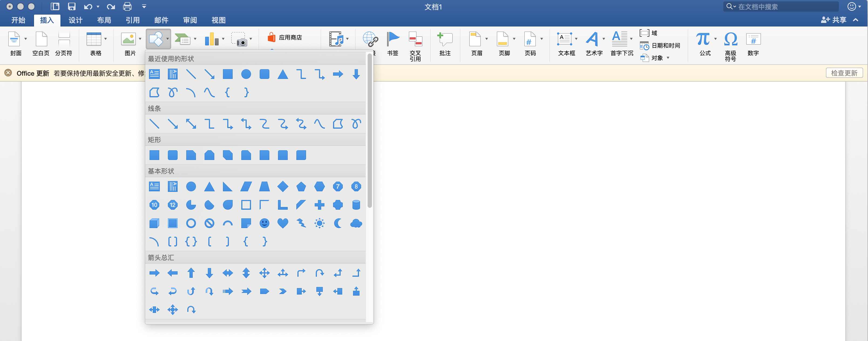Expand the page number (页码) dropdown arrow
Image resolution: width=868 pixels, height=341 pixels.
(x=542, y=39)
